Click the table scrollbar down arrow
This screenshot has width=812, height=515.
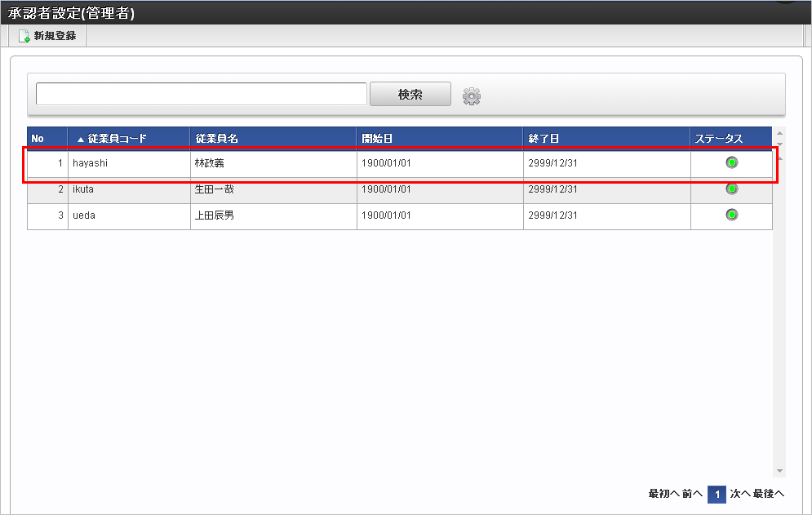click(779, 471)
